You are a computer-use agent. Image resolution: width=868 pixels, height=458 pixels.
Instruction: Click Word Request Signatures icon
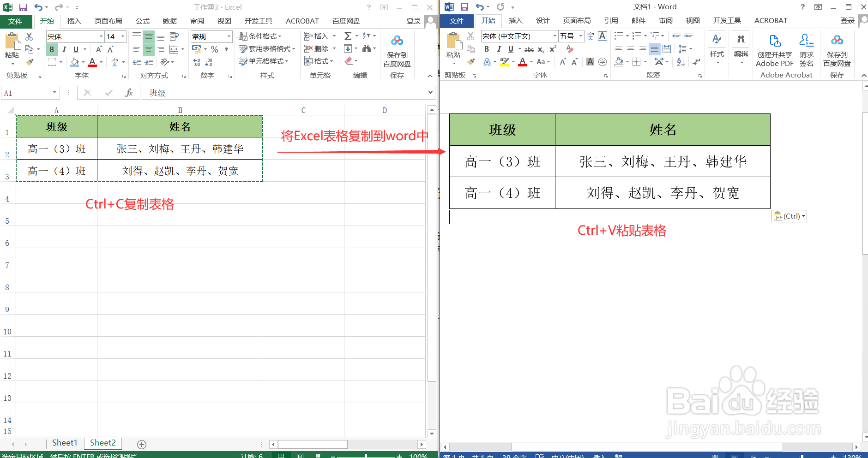tap(807, 51)
